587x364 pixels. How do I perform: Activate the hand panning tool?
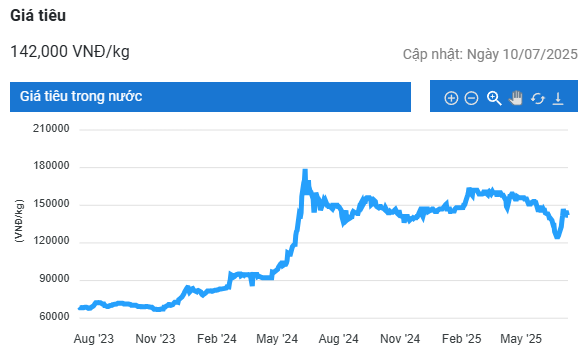[516, 98]
